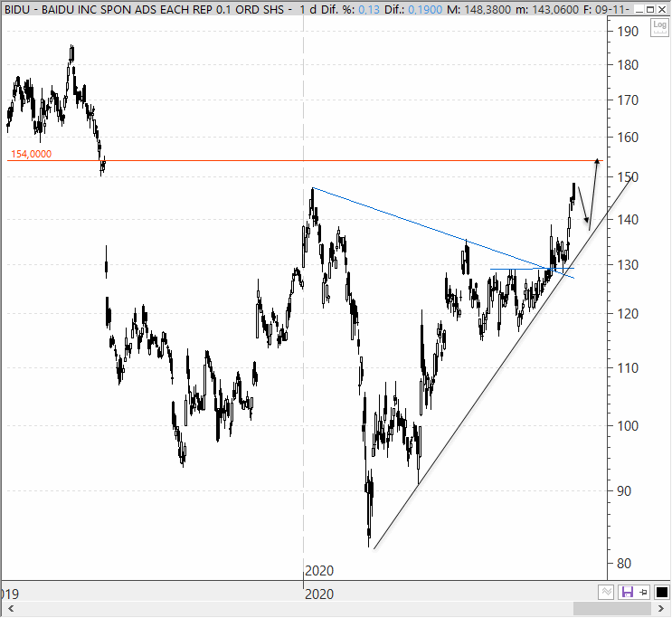
Task: Click the 160 price axis label
Action: pyautogui.click(x=628, y=138)
